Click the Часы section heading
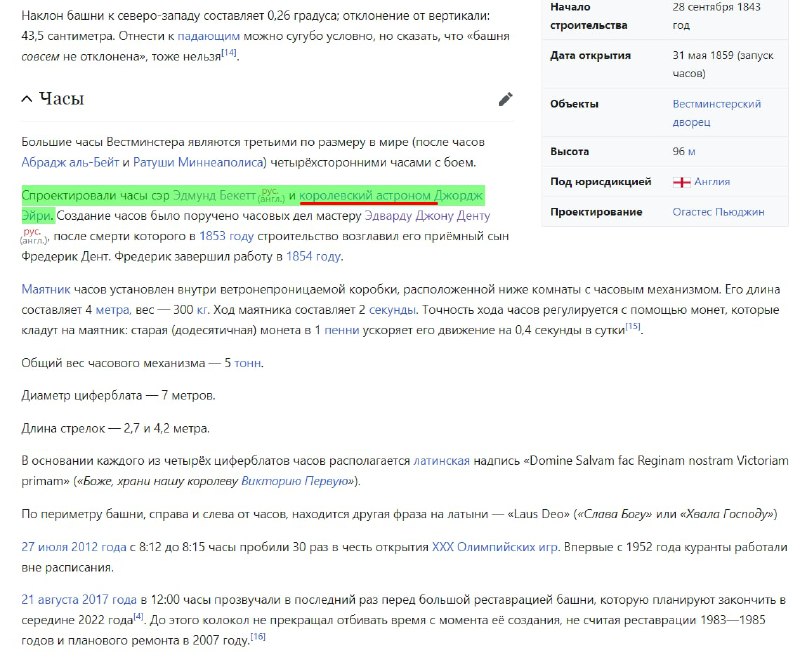This screenshot has width=800, height=662. [x=61, y=99]
